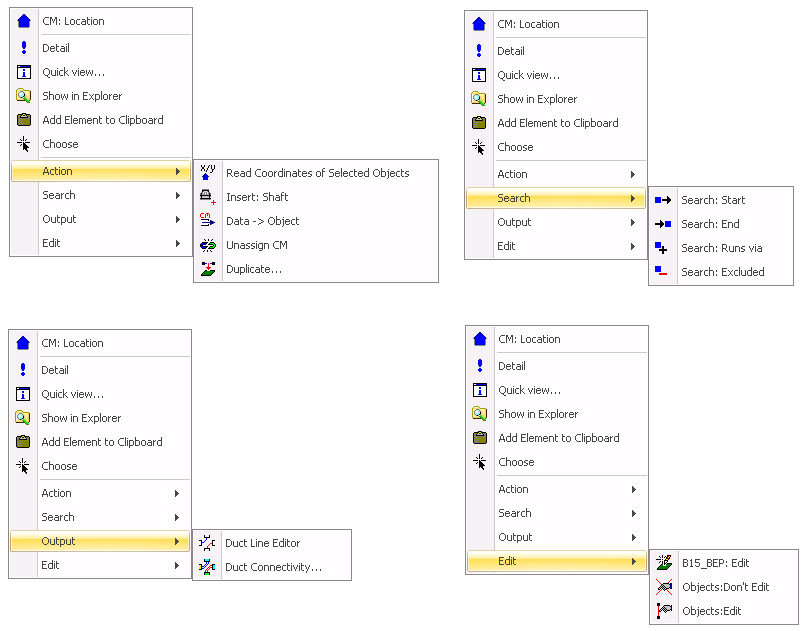Click Quick view… in the menu with Search highlighted
803x631 pixels.
(x=528, y=75)
